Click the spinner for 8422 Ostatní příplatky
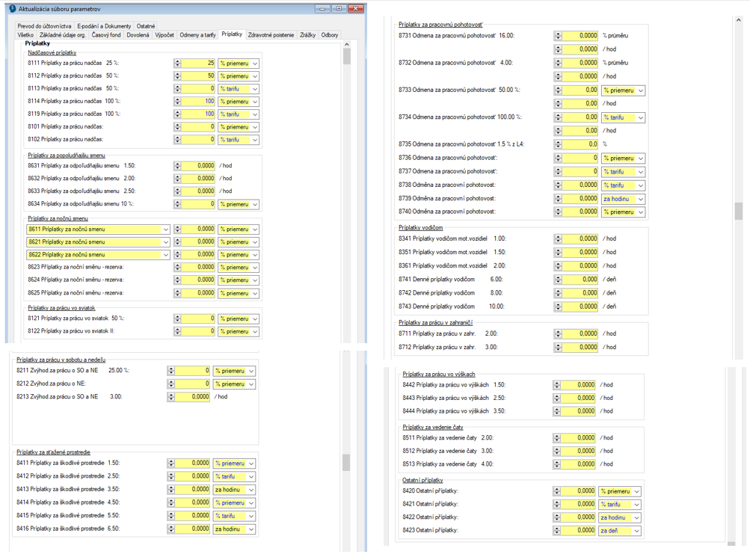This screenshot has height=560, width=750. click(557, 517)
